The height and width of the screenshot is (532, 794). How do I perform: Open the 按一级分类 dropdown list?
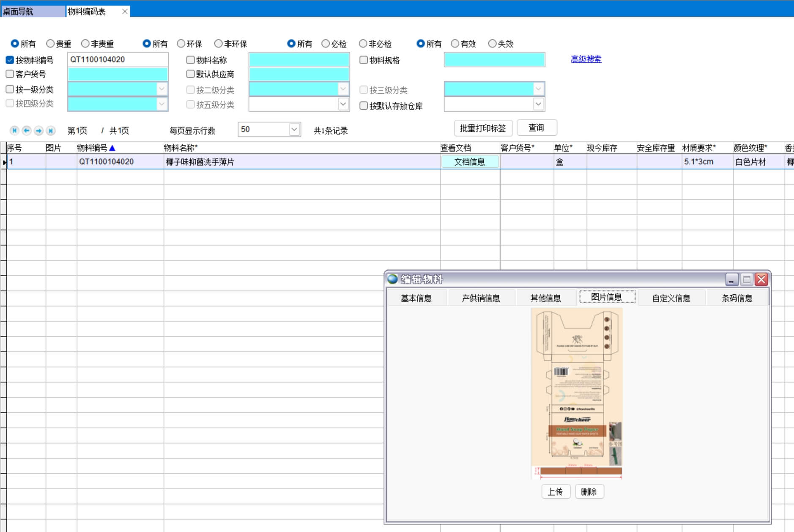[x=162, y=89]
